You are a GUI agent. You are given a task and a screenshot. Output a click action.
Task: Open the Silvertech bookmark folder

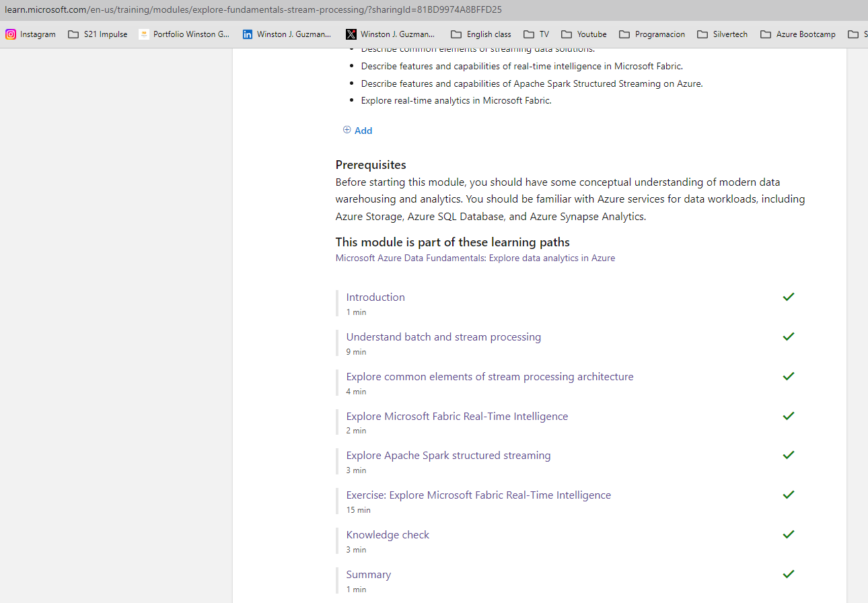tap(723, 34)
